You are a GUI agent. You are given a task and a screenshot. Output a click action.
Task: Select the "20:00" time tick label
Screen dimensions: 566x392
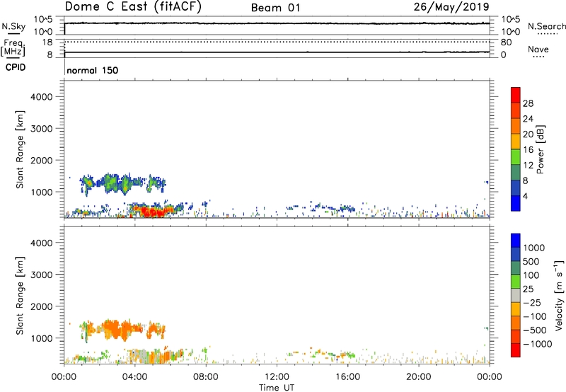click(x=418, y=377)
